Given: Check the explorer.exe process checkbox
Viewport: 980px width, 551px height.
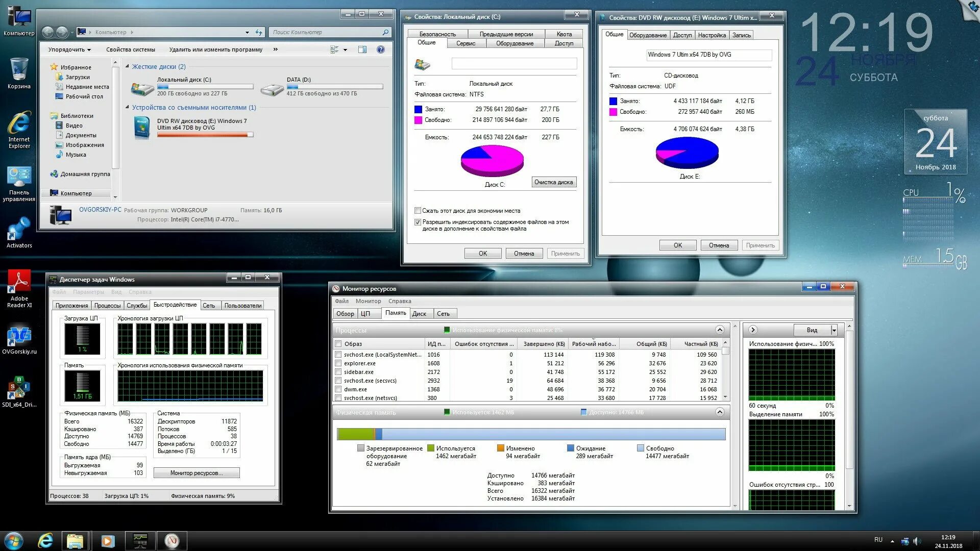Looking at the screenshot, I should click(x=338, y=363).
